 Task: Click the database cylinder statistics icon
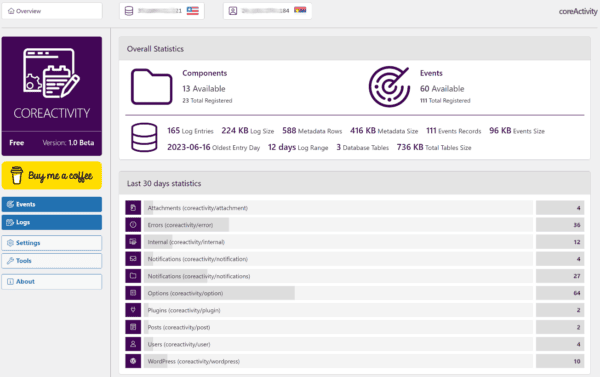tap(144, 137)
